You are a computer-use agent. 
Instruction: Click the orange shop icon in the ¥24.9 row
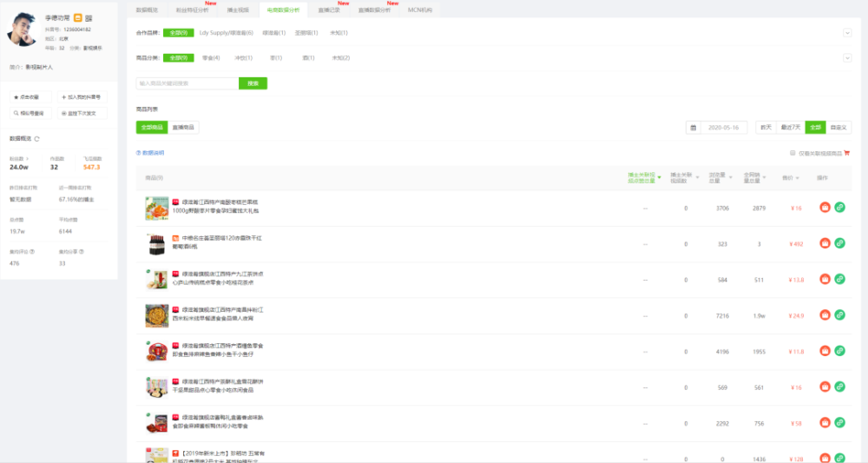(x=825, y=315)
